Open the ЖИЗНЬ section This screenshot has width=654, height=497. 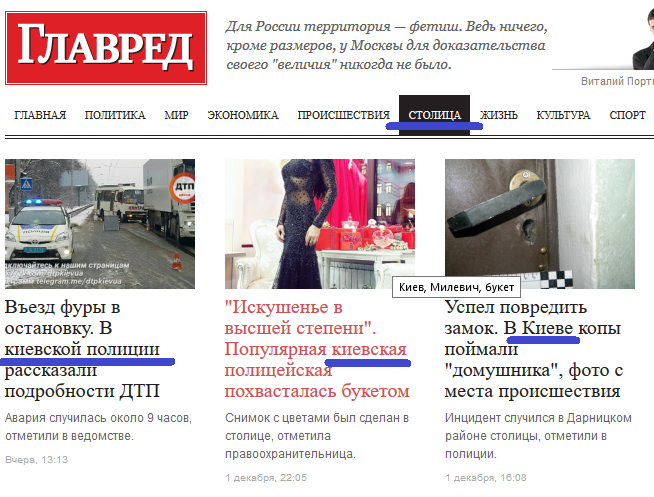(499, 115)
